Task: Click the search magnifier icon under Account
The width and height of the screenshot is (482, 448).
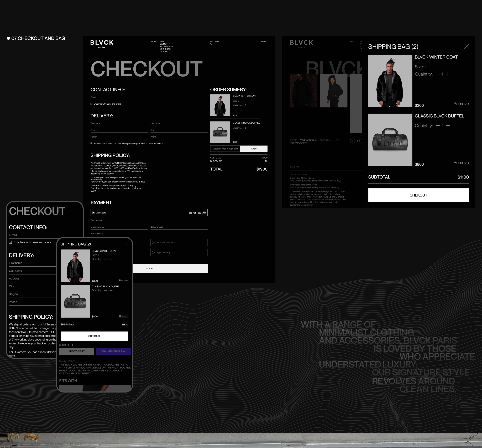Action: coord(211,44)
